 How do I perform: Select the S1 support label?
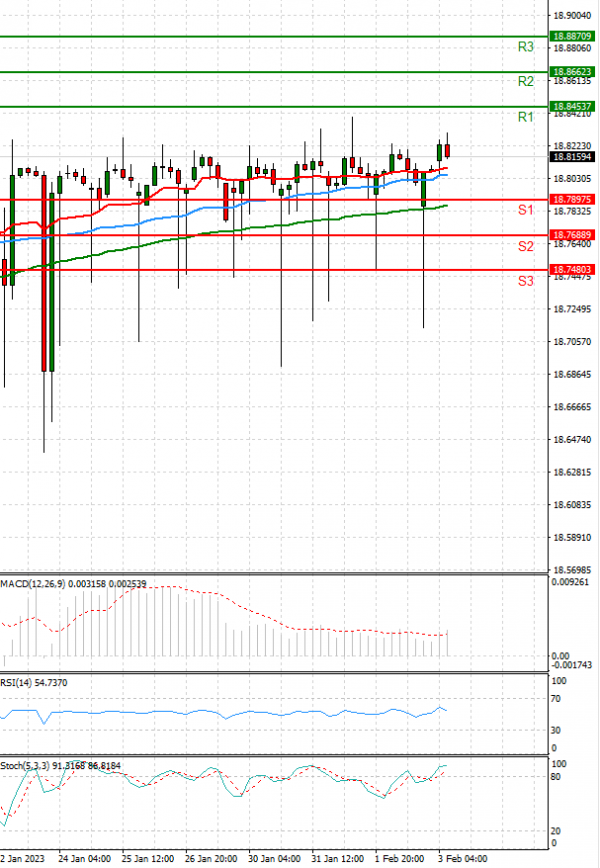525,210
